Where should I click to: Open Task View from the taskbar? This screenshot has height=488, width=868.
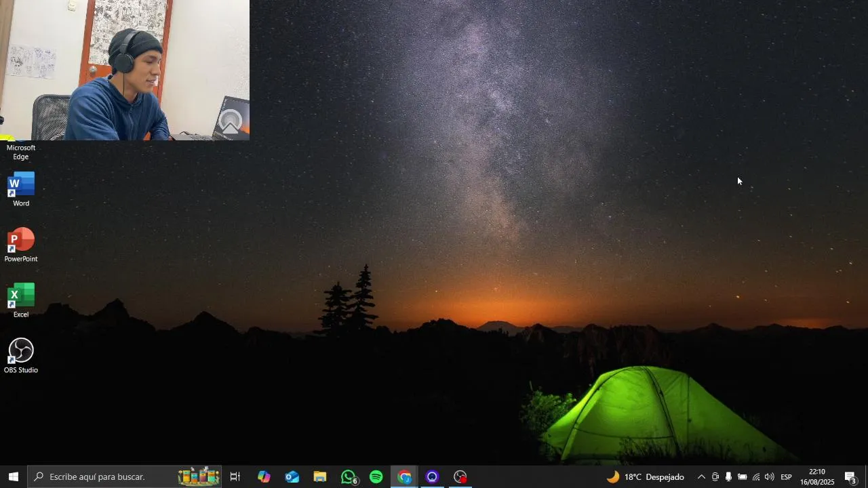pyautogui.click(x=235, y=477)
